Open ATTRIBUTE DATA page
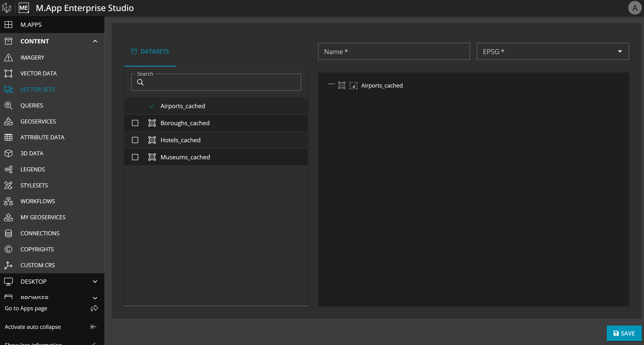This screenshot has width=644, height=345. 42,137
